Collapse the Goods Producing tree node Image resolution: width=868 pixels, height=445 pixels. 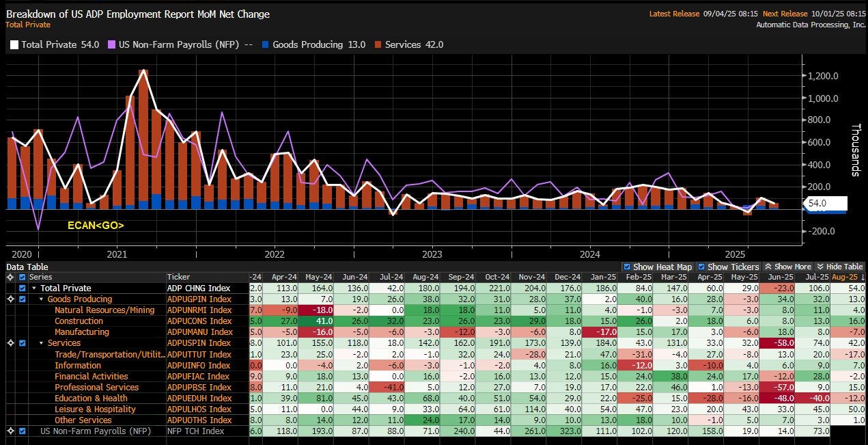41,299
